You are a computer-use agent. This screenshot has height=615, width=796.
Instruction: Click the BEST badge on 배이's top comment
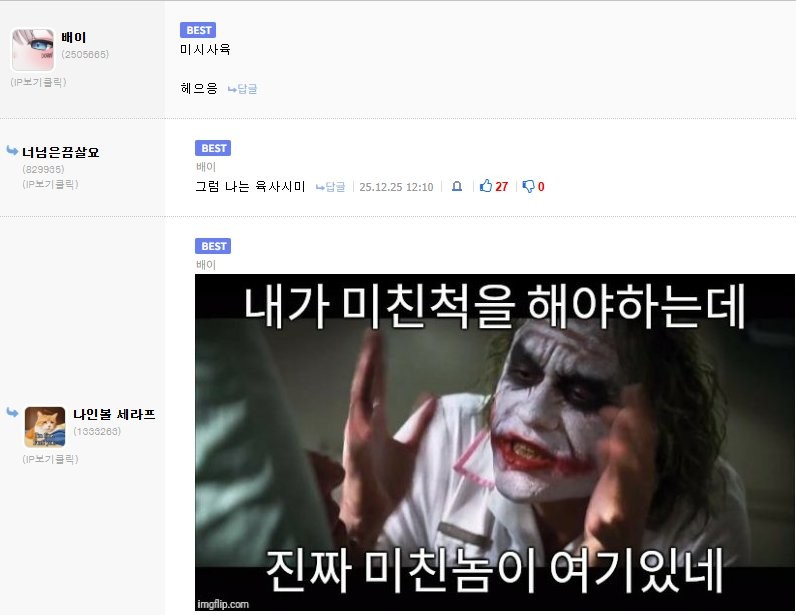[x=197, y=30]
